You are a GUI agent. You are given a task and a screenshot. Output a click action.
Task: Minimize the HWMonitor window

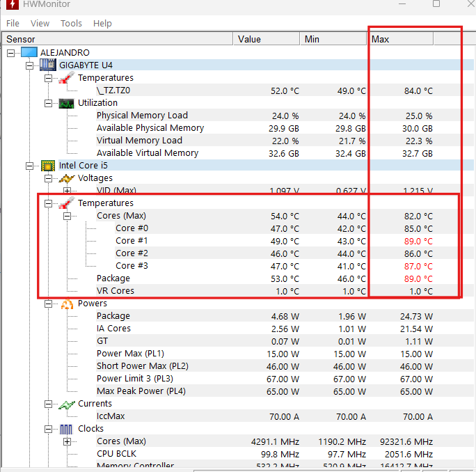[x=402, y=3]
